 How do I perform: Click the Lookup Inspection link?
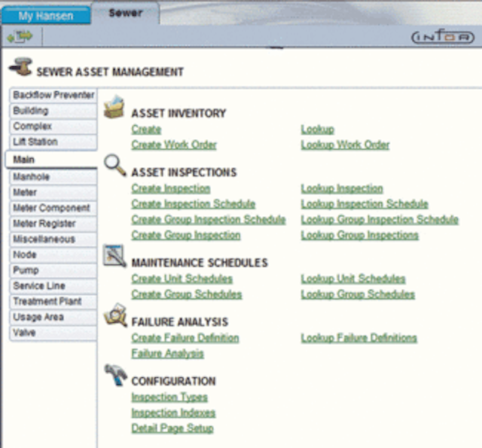click(342, 188)
